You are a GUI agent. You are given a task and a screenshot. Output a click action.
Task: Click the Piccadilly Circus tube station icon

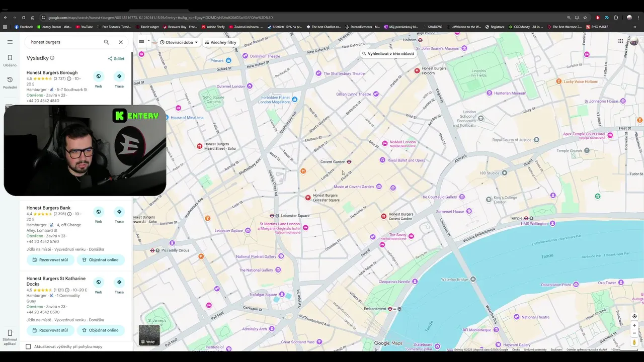click(x=152, y=250)
